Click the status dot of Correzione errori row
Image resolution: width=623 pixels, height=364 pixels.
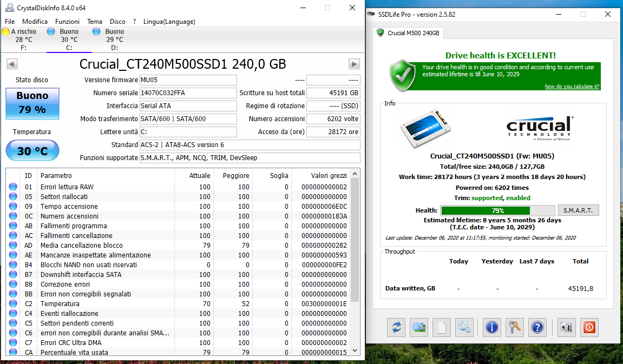coord(13,284)
